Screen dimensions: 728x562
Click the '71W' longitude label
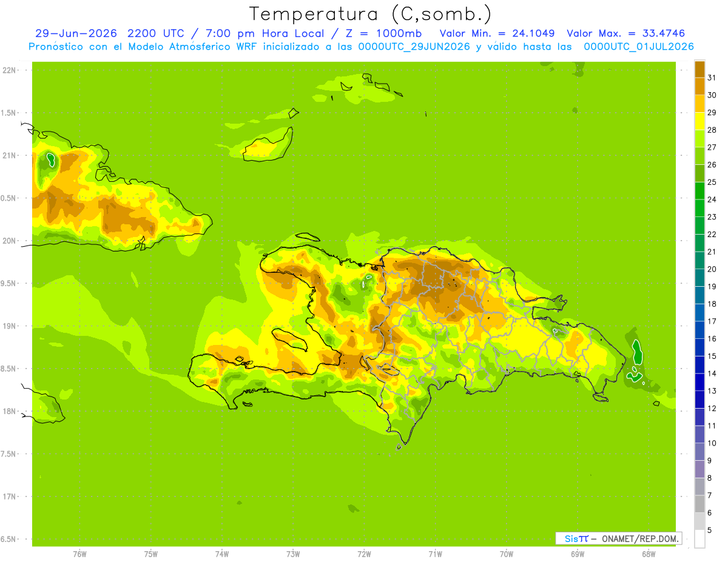point(435,554)
